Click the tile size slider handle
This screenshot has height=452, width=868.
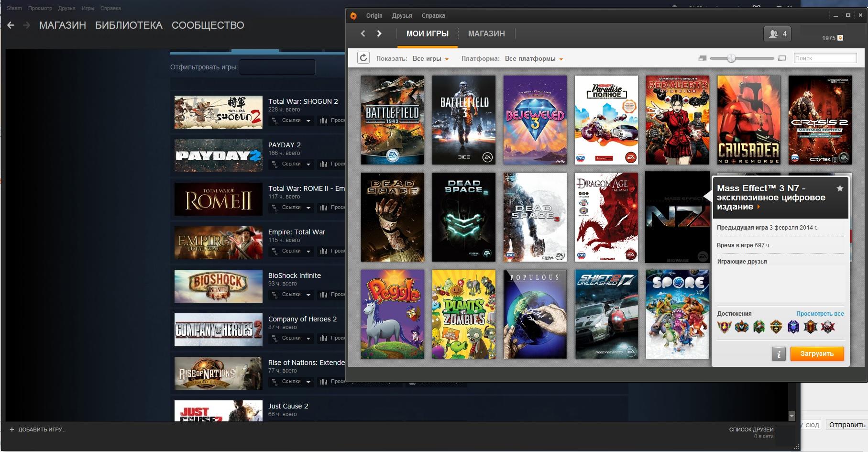coord(731,58)
